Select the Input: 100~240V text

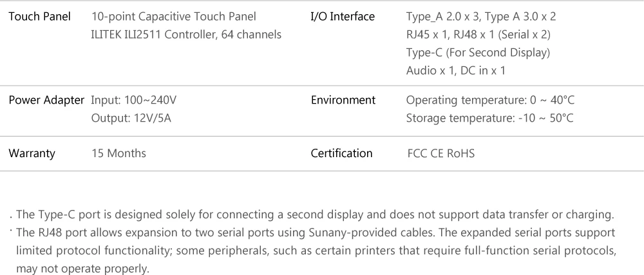coord(133,100)
